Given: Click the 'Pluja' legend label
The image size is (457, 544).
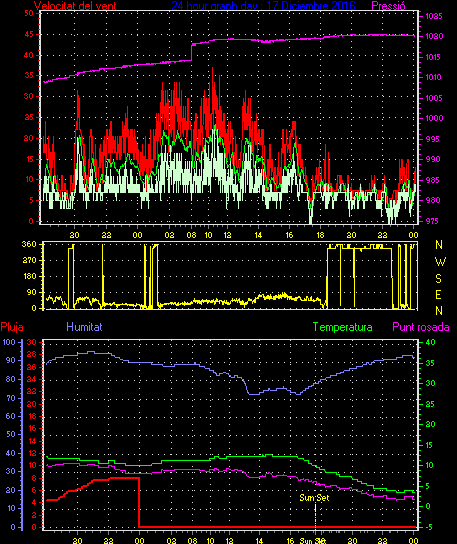Looking at the screenshot, I should pyautogui.click(x=12, y=327).
